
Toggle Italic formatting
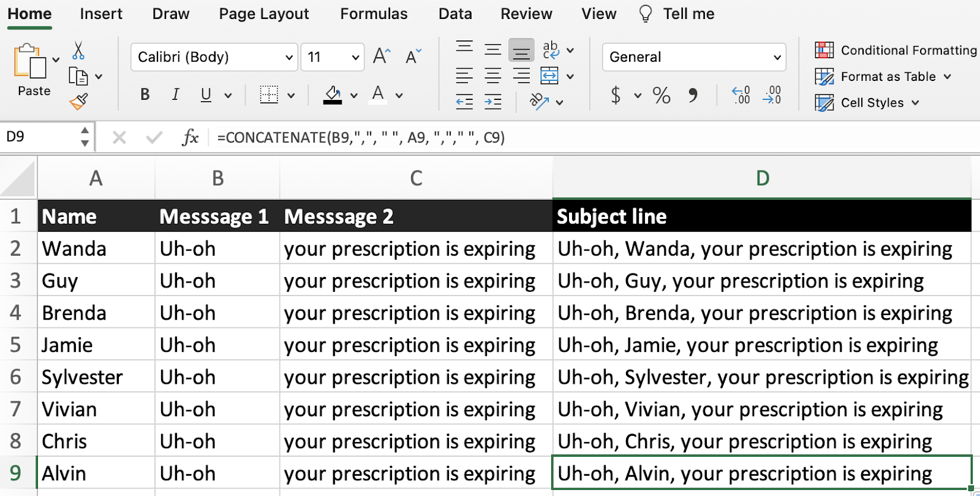click(176, 94)
